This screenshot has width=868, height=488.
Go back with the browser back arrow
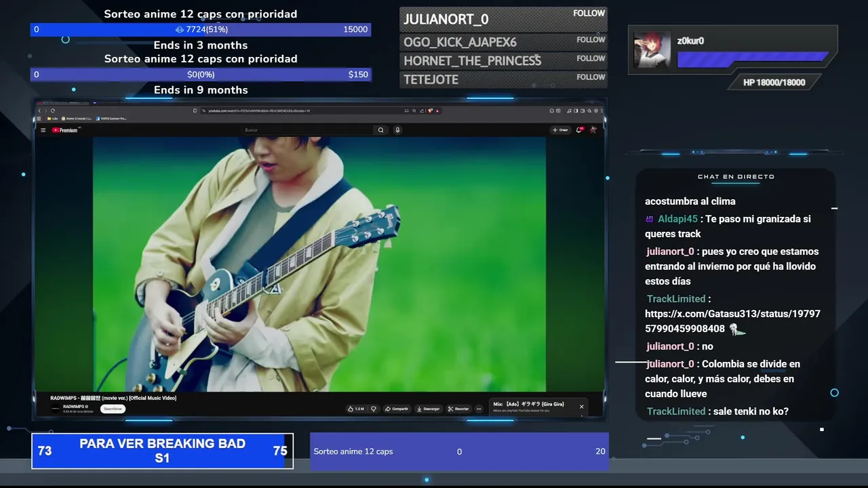point(39,110)
